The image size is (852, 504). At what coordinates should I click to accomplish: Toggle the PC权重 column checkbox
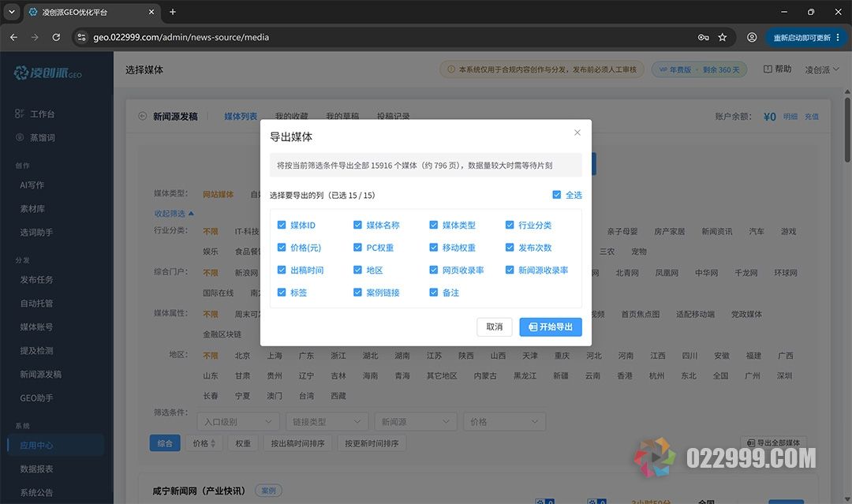coord(357,247)
